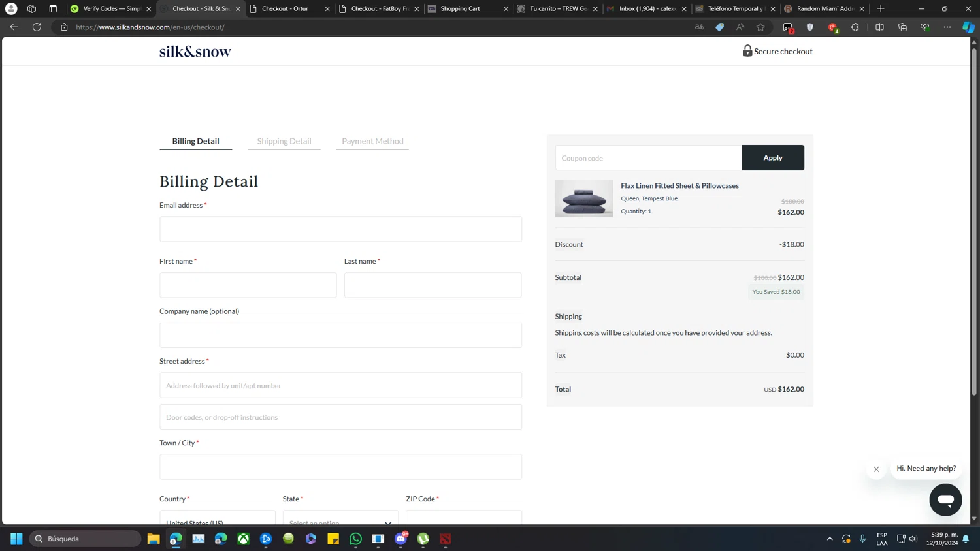Add this page to favorites

(760, 27)
